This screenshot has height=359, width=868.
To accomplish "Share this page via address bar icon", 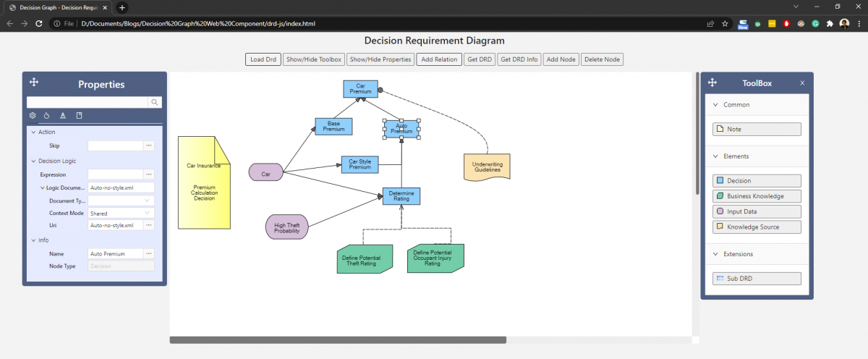I will [711, 23].
